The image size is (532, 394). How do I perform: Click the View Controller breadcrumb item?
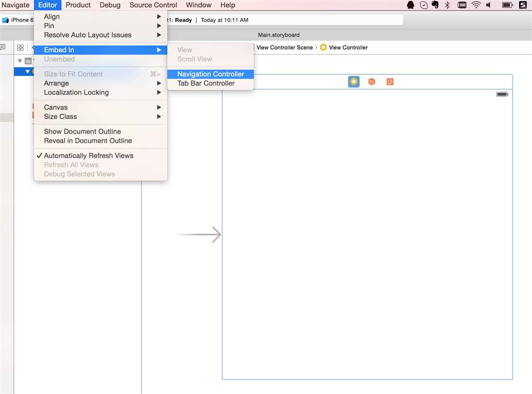pos(348,47)
